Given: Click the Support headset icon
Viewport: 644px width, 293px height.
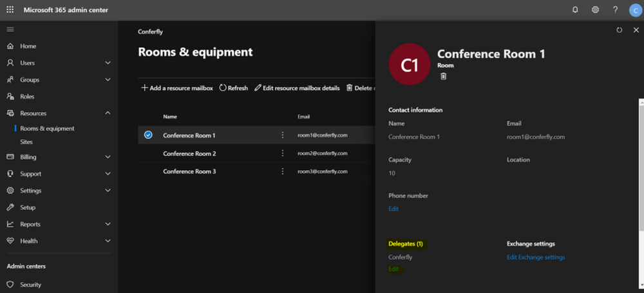Looking at the screenshot, I should [10, 174].
